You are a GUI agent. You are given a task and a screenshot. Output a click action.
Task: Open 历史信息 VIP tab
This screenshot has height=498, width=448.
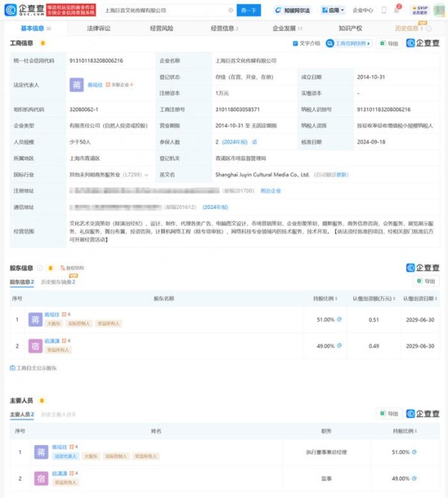coord(408,28)
